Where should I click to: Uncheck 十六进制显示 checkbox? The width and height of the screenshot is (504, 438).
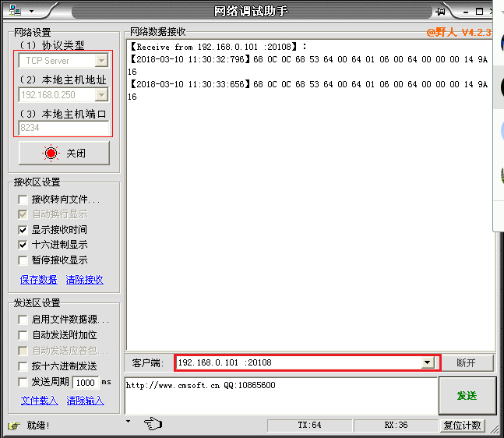(x=23, y=245)
